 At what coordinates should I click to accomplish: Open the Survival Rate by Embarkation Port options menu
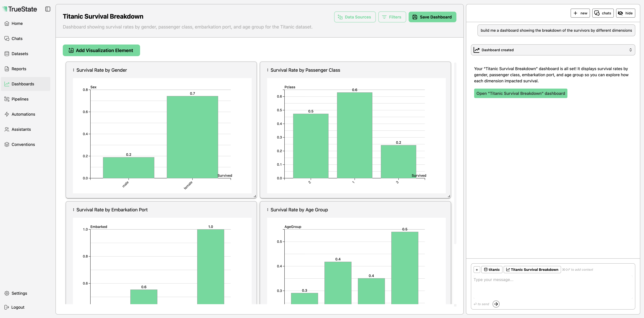click(74, 210)
